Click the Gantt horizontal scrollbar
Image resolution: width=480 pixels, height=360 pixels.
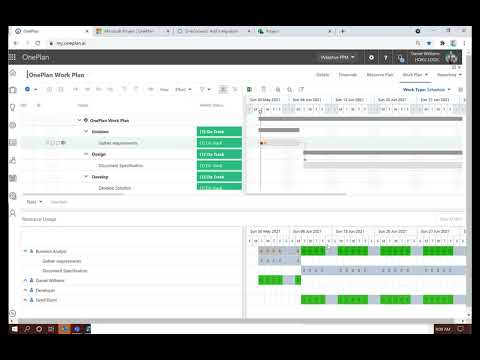297,194
